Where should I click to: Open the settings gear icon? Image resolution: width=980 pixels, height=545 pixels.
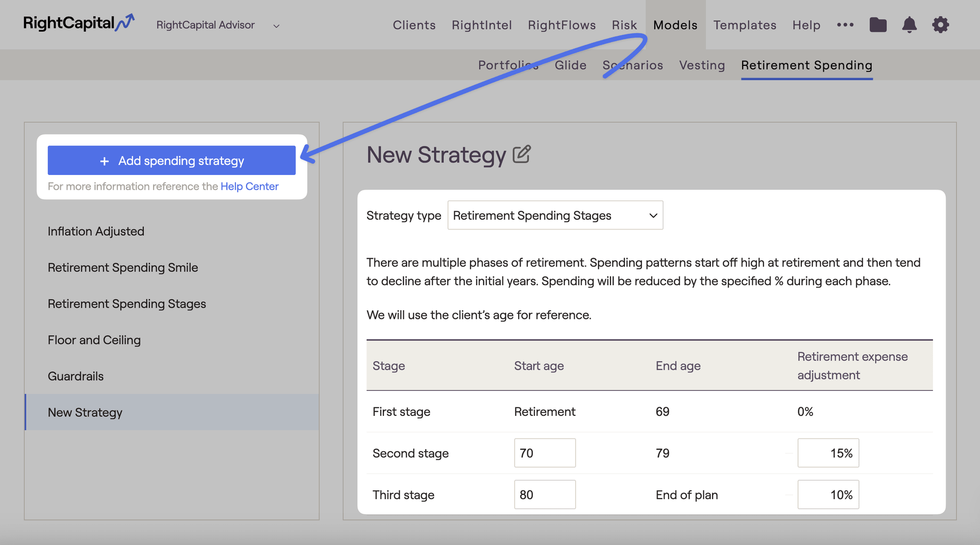click(940, 24)
